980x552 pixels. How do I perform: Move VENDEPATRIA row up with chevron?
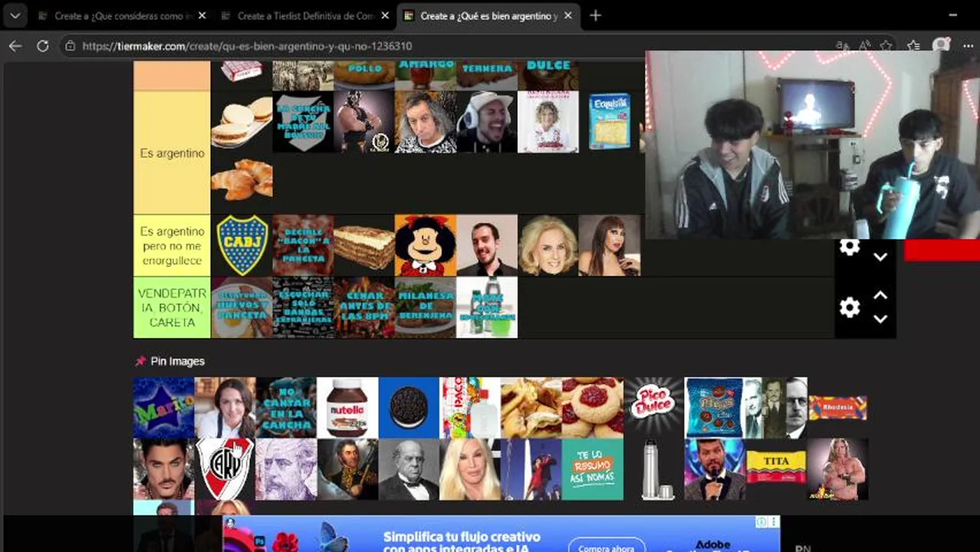click(880, 295)
